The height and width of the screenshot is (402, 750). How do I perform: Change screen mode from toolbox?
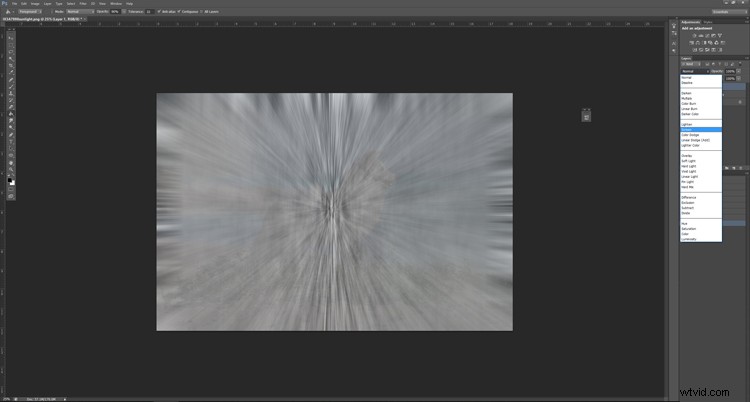[11, 196]
